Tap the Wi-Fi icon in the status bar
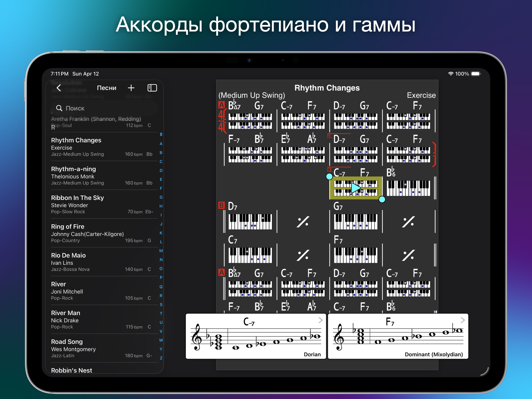532x399 pixels. coord(451,74)
